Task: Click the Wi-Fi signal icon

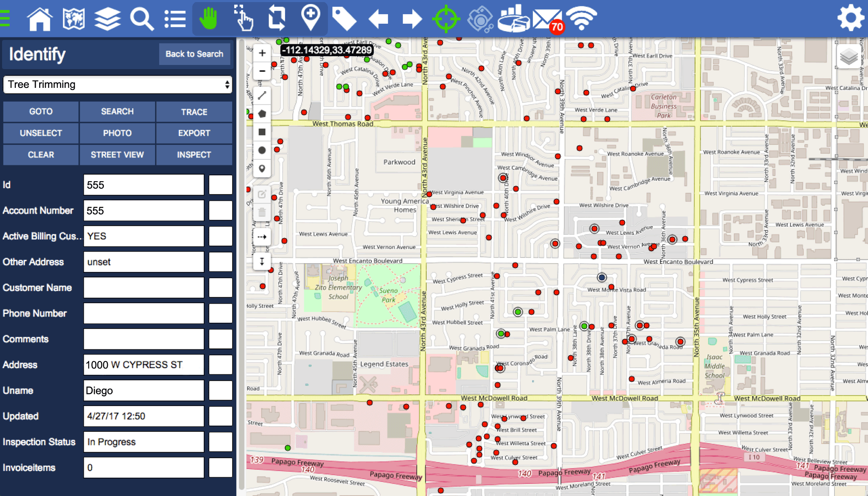Action: coord(582,19)
